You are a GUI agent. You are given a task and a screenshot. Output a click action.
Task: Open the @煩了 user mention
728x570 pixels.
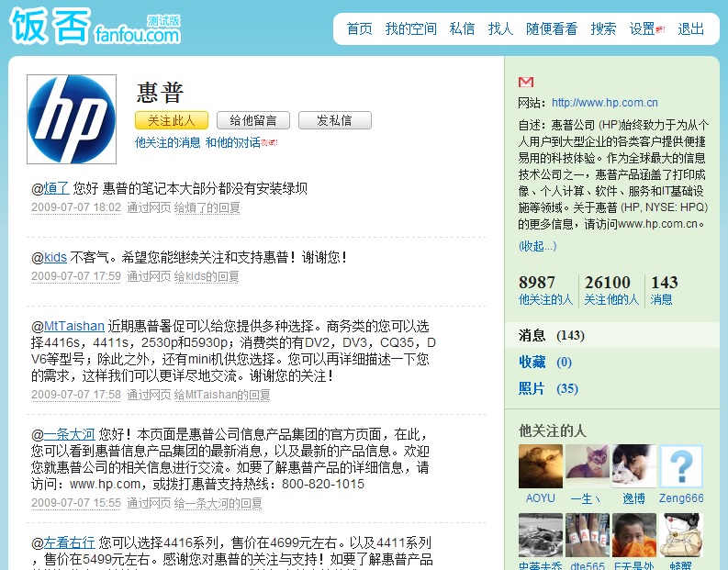tap(57, 188)
